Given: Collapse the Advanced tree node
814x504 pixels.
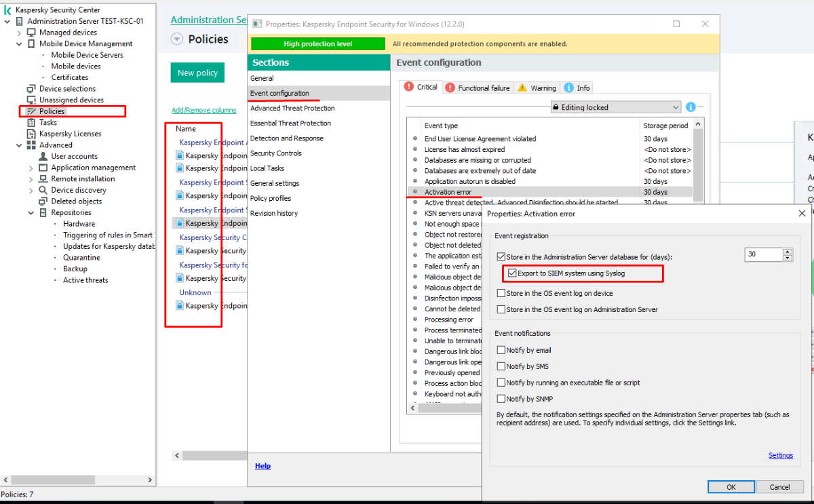Looking at the screenshot, I should point(19,145).
